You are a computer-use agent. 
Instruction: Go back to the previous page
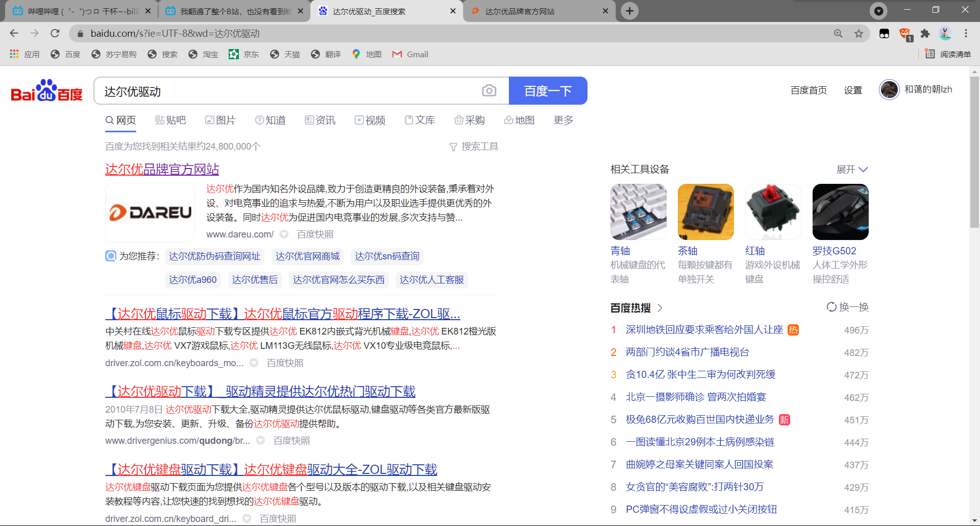tap(14, 33)
